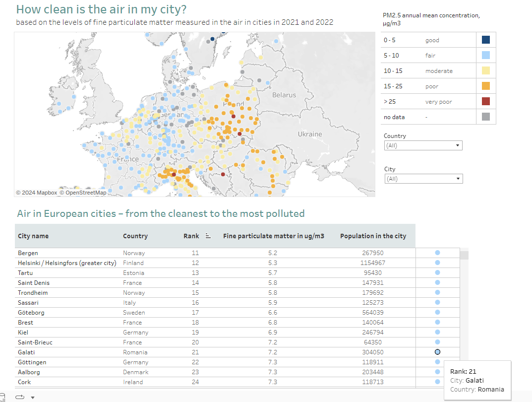Click the blue dot in the Bergen row

pyautogui.click(x=437, y=253)
